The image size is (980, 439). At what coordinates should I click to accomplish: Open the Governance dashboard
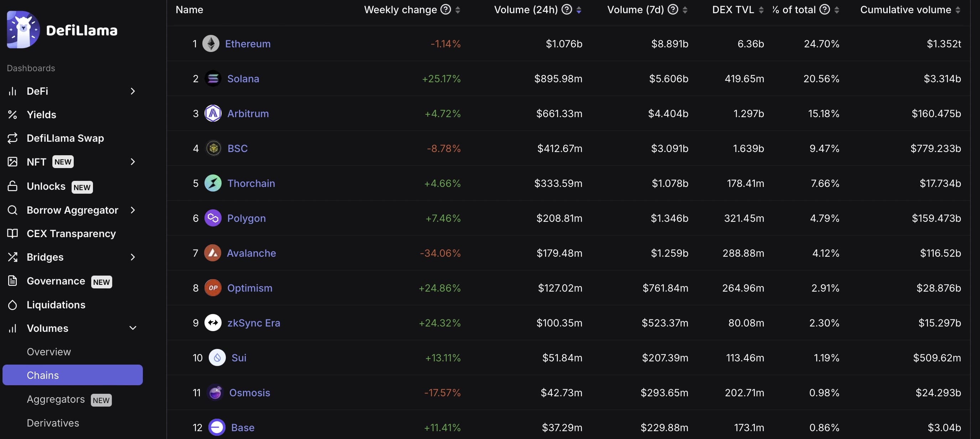click(x=56, y=281)
